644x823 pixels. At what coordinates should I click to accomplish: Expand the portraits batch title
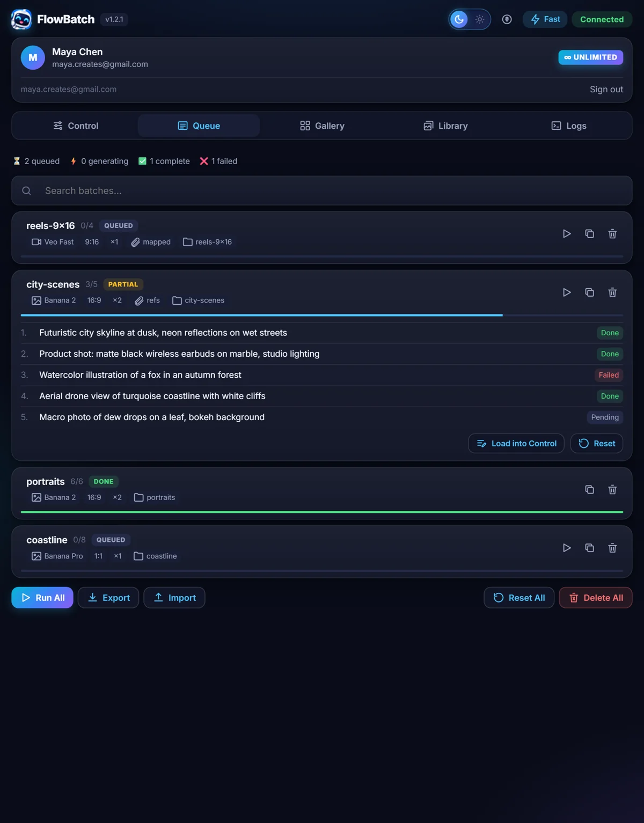[46, 482]
